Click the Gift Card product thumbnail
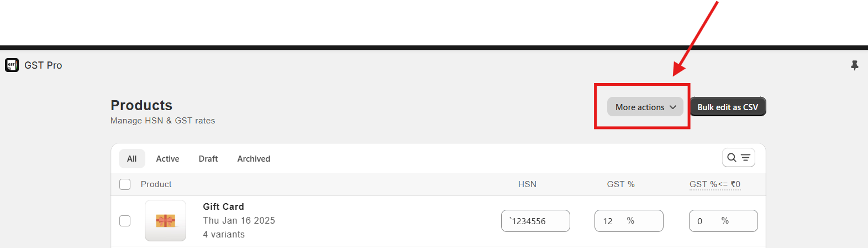 pos(165,221)
